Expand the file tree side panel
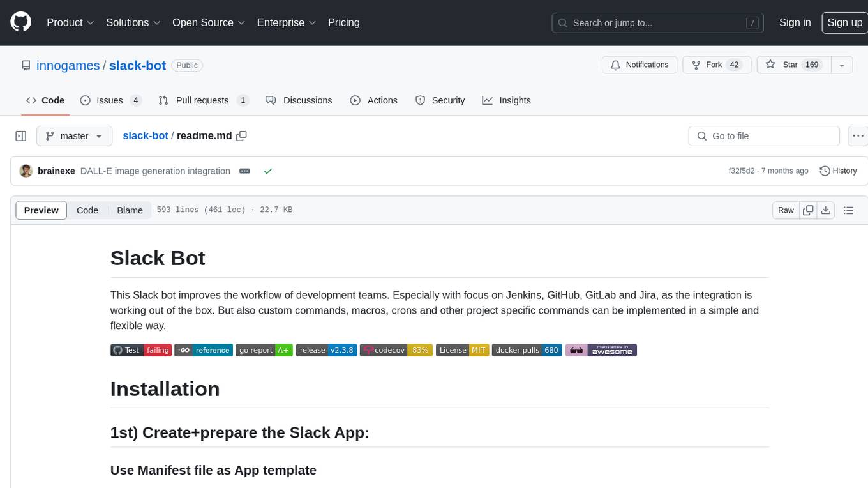The image size is (868, 488). click(21, 136)
